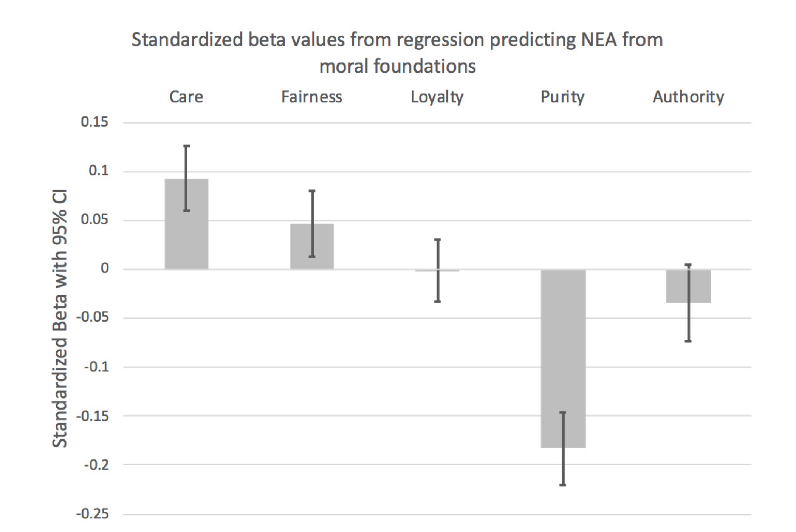
Task: Select the top cap of Fairness error bar
Action: [312, 191]
